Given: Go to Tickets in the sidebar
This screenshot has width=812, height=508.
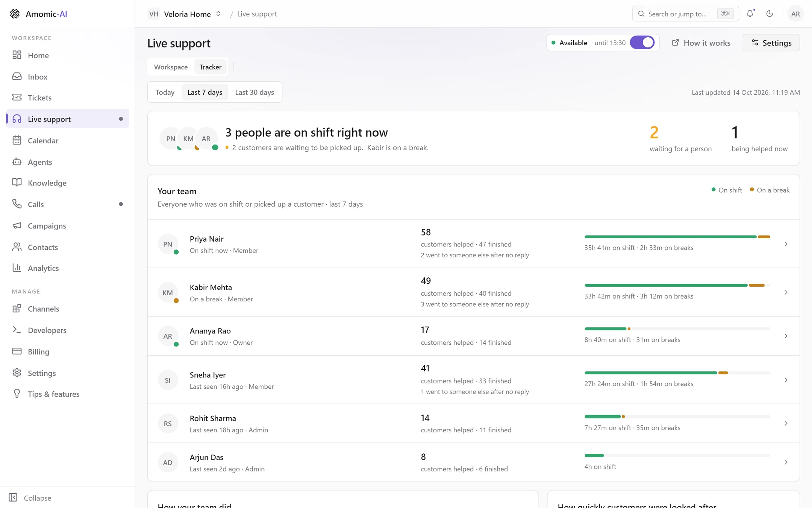Looking at the screenshot, I should pos(68,97).
